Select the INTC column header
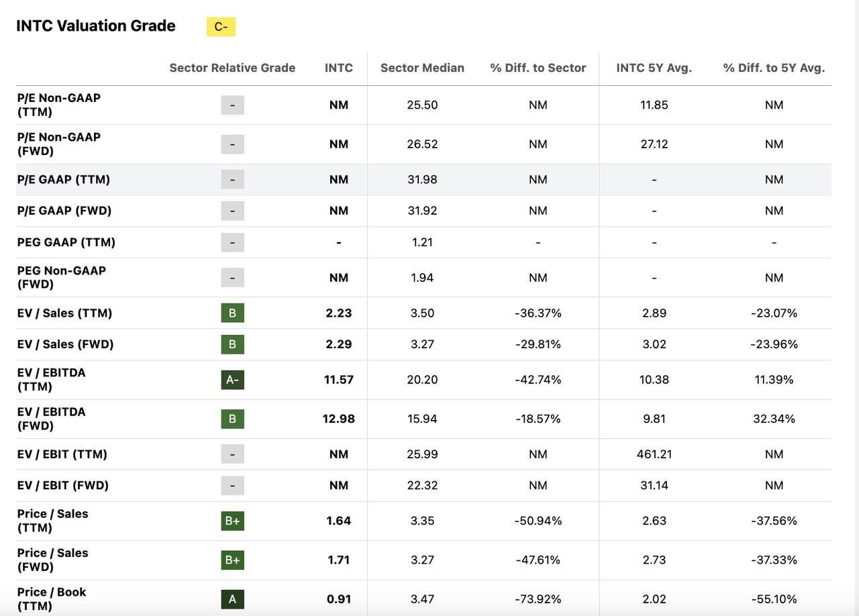The height and width of the screenshot is (616, 859). (339, 68)
